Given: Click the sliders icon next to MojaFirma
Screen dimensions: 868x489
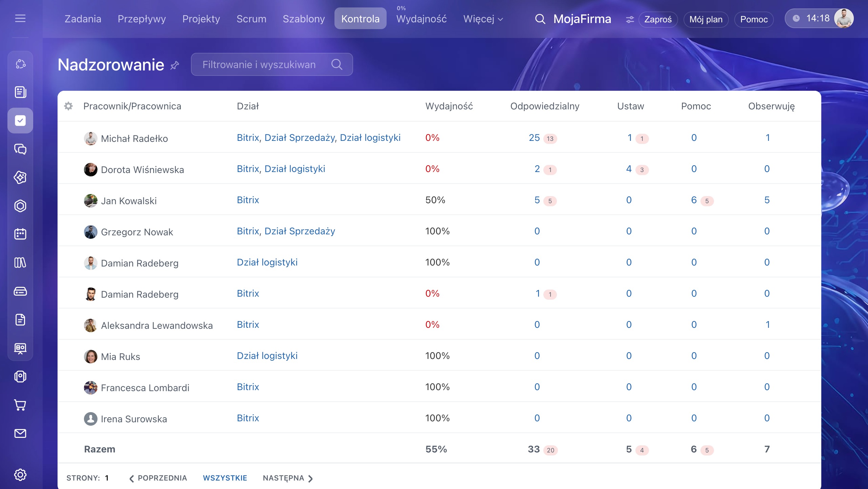Looking at the screenshot, I should pyautogui.click(x=630, y=20).
